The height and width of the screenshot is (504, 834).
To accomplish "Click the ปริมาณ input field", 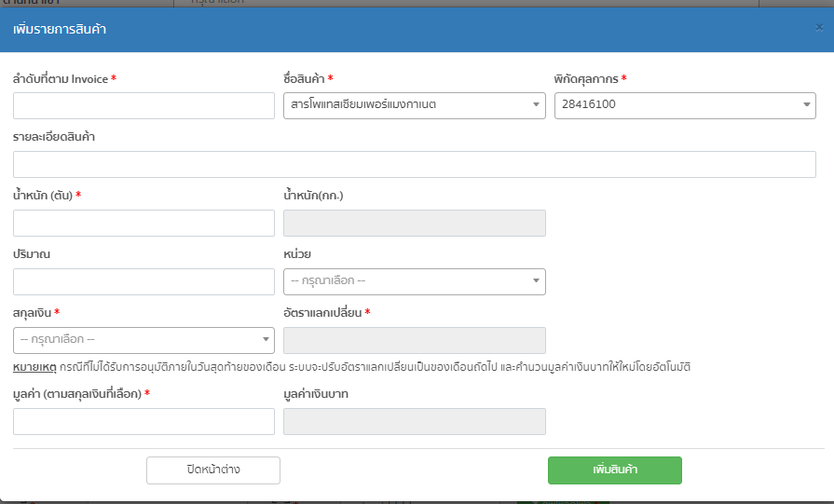I will [144, 281].
